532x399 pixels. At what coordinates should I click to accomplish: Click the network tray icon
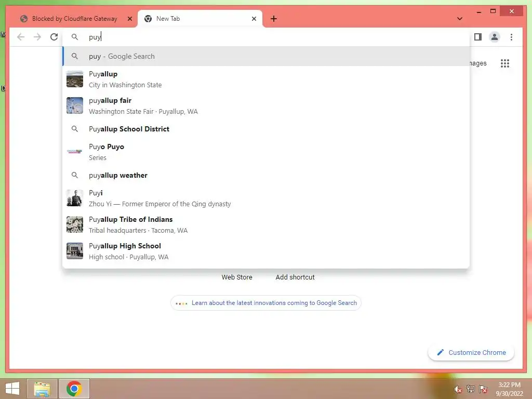[x=471, y=389]
